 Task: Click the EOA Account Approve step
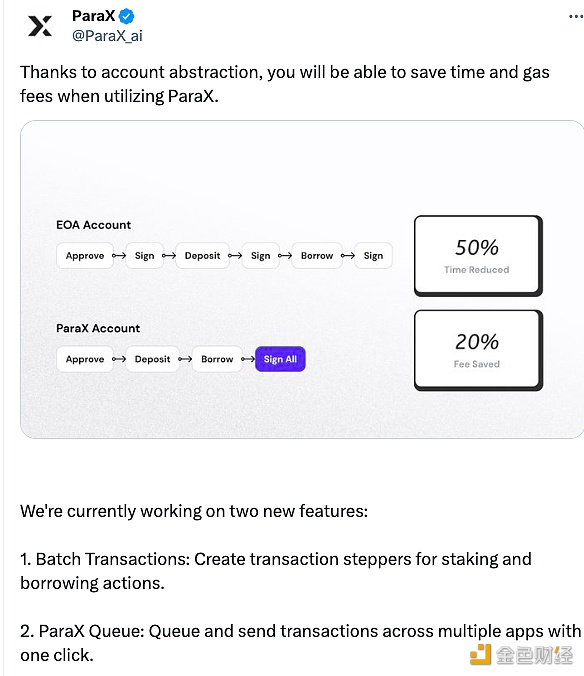click(x=85, y=256)
